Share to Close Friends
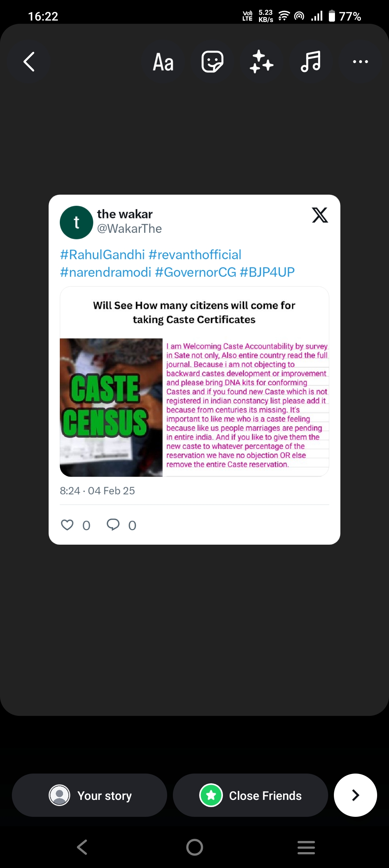This screenshot has width=389, height=868. pos(250,795)
